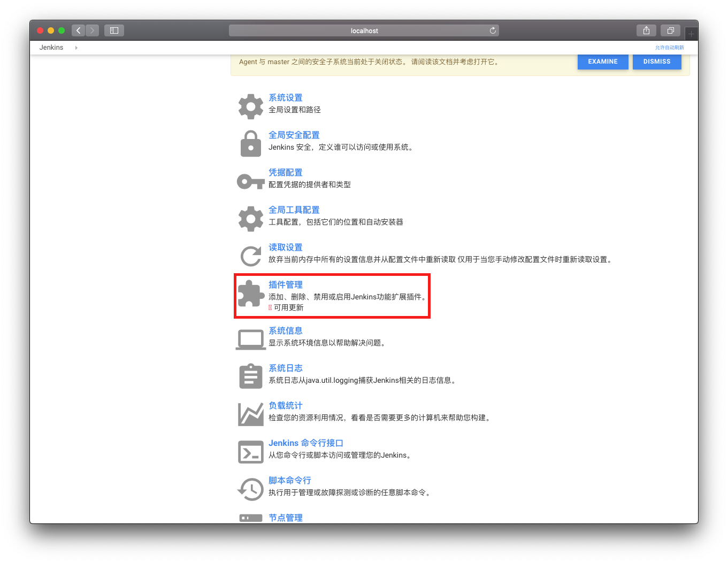Click the laptop icon for 系统信息
728x563 pixels.
(x=250, y=340)
